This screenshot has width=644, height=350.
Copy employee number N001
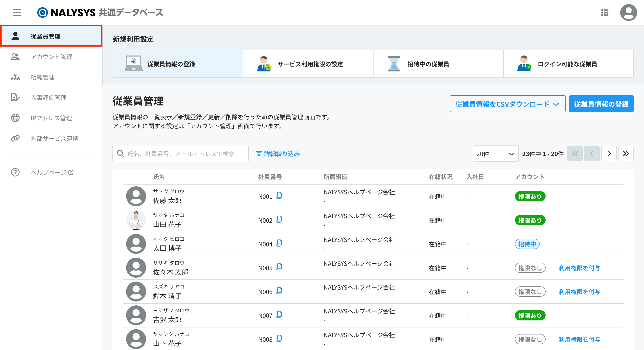tap(279, 196)
